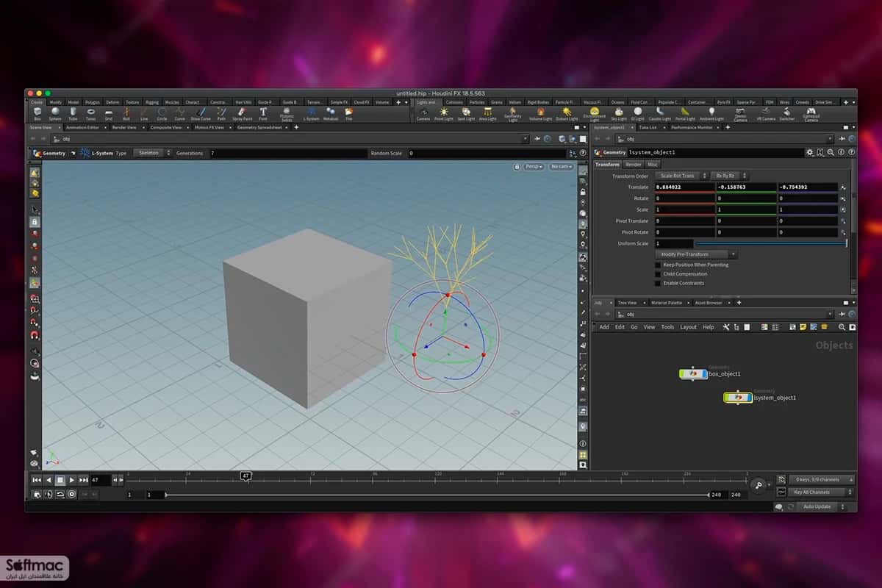882x588 pixels.
Task: Switch to Animation Editor tab
Action: 82,127
